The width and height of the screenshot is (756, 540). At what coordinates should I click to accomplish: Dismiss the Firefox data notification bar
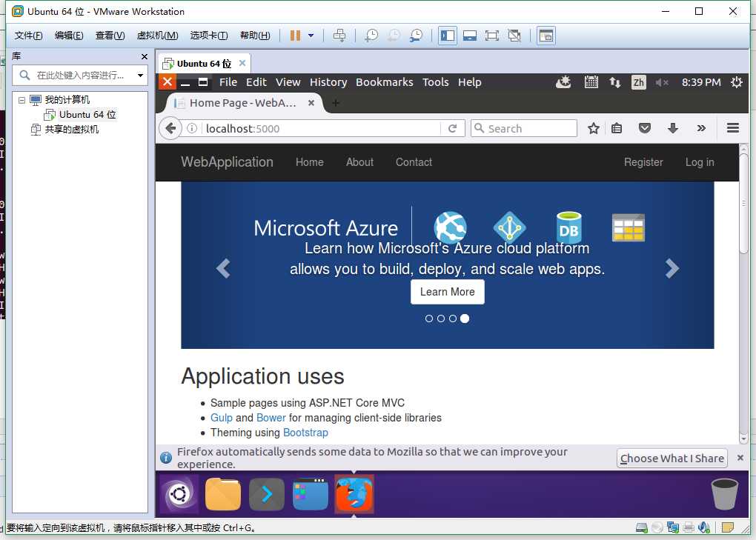coord(740,458)
